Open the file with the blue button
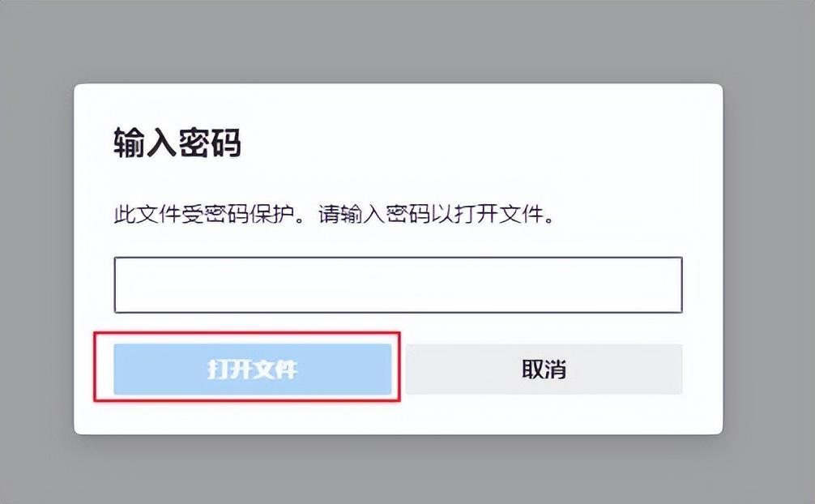The width and height of the screenshot is (815, 504). click(252, 369)
